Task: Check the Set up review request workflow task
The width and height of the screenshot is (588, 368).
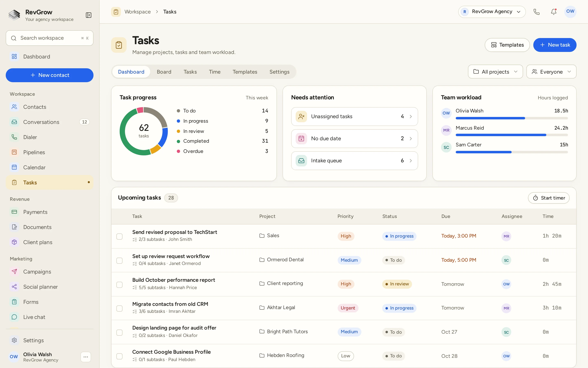Action: [x=119, y=260]
